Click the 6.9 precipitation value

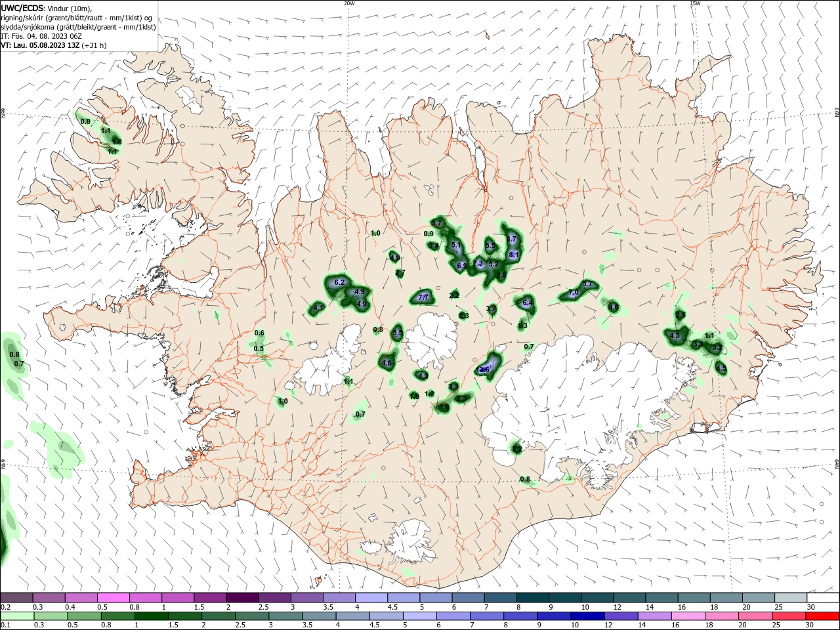click(461, 266)
